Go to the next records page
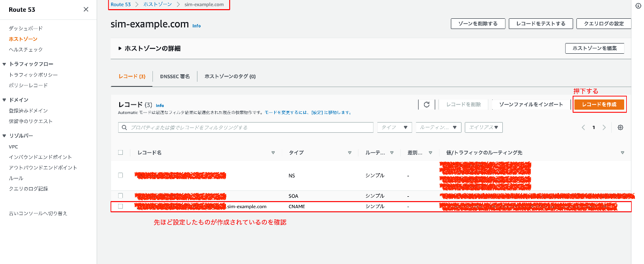The height and width of the screenshot is (264, 644). [604, 127]
